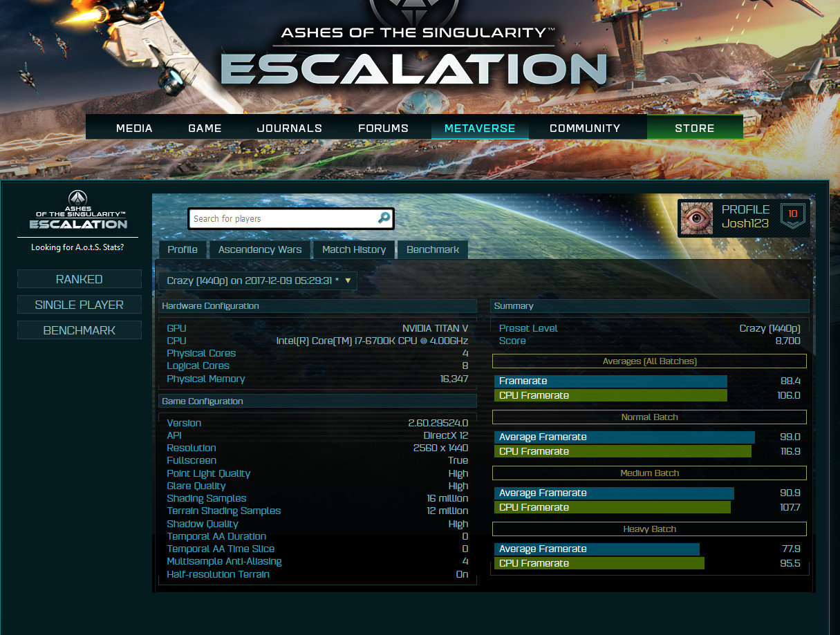Switch to the Match History tab
Viewport: 840px width, 635px height.
(x=354, y=249)
